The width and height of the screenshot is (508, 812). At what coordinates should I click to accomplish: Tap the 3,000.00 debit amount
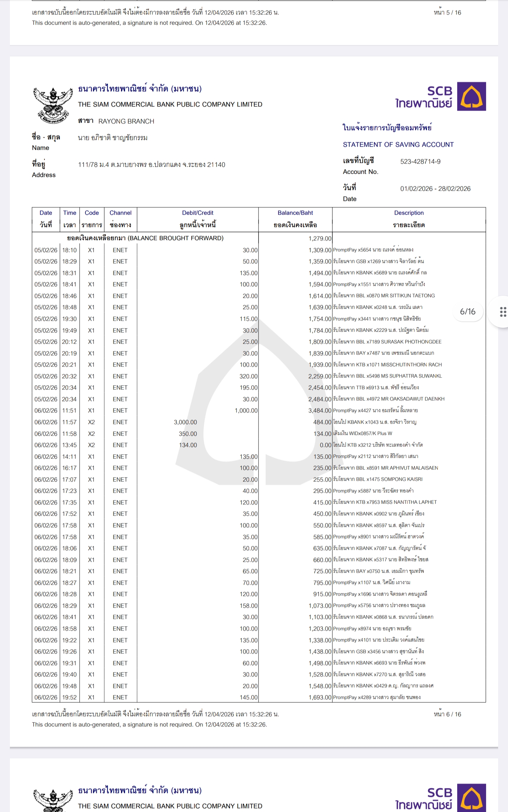185,422
